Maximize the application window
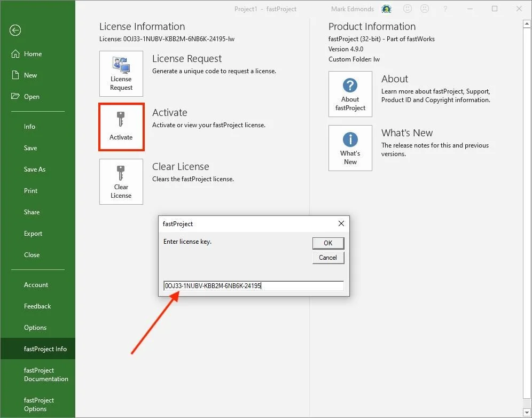532x418 pixels. click(x=495, y=9)
